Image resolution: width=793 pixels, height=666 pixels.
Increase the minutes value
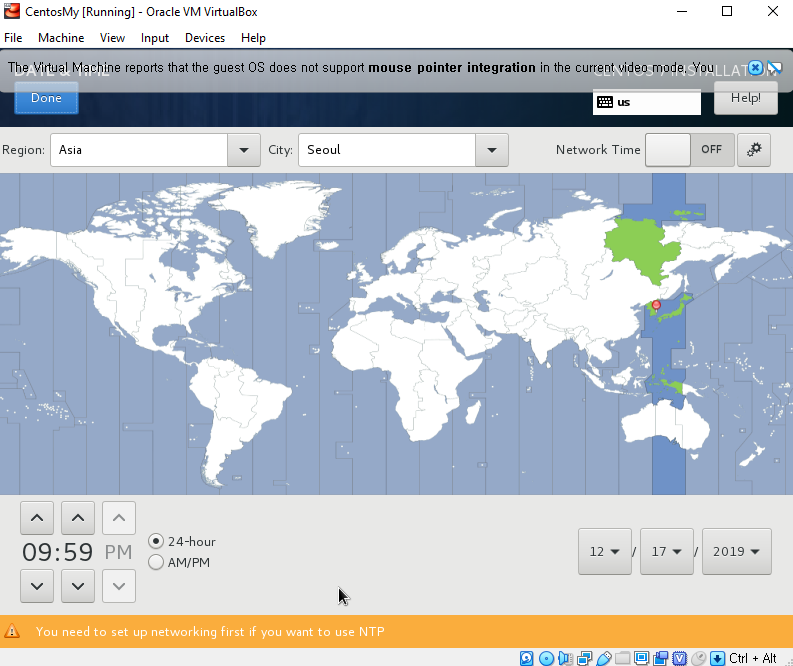[x=78, y=518]
